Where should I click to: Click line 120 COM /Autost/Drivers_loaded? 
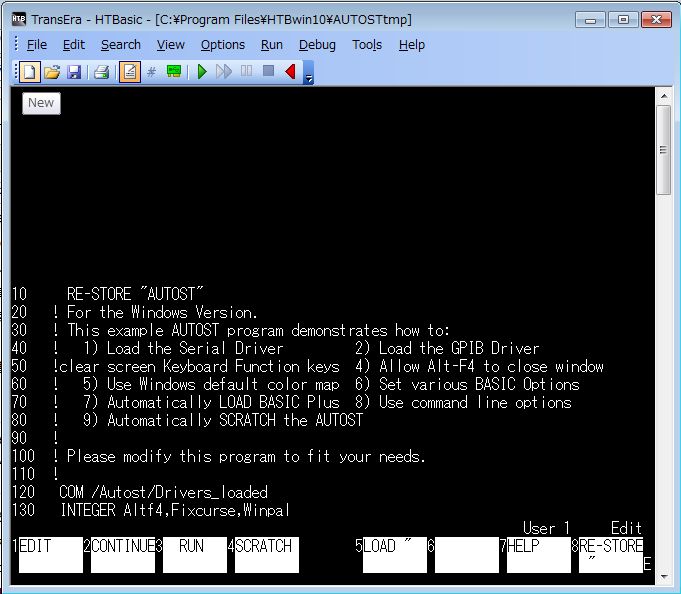tap(139, 492)
